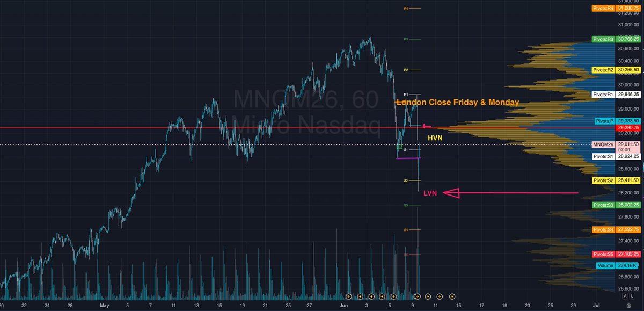Image resolution: width=644 pixels, height=311 pixels.
Task: Select the pink LVN text annotation
Action: click(x=430, y=193)
